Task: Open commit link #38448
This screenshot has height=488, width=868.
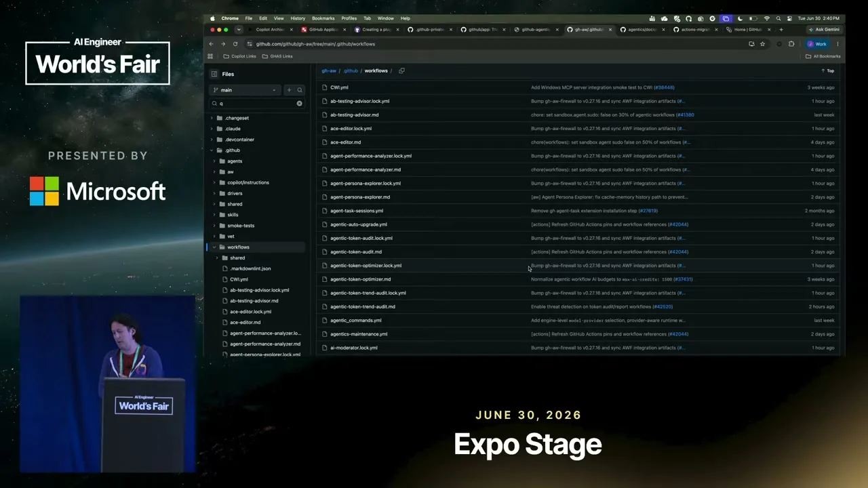Action: tap(664, 87)
